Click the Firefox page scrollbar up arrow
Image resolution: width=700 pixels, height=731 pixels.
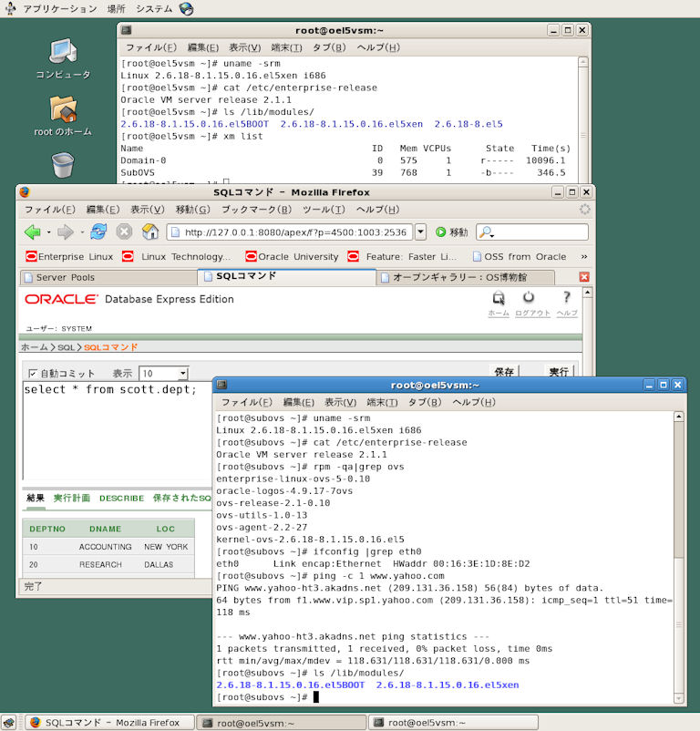(x=588, y=293)
